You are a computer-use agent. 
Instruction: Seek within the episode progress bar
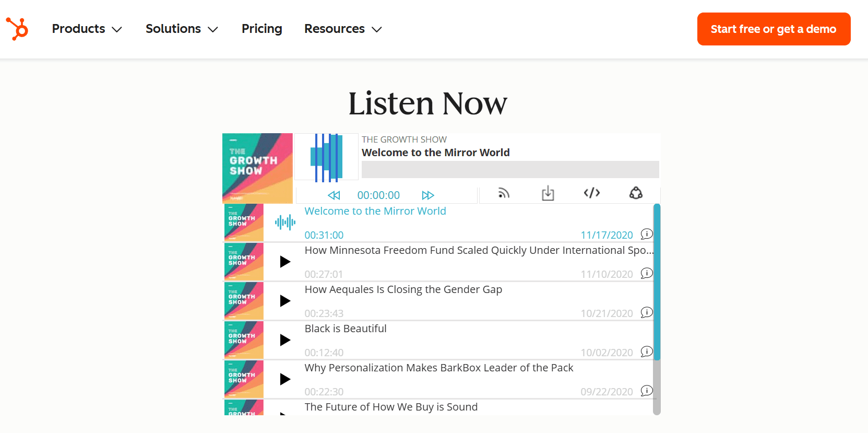(510, 169)
